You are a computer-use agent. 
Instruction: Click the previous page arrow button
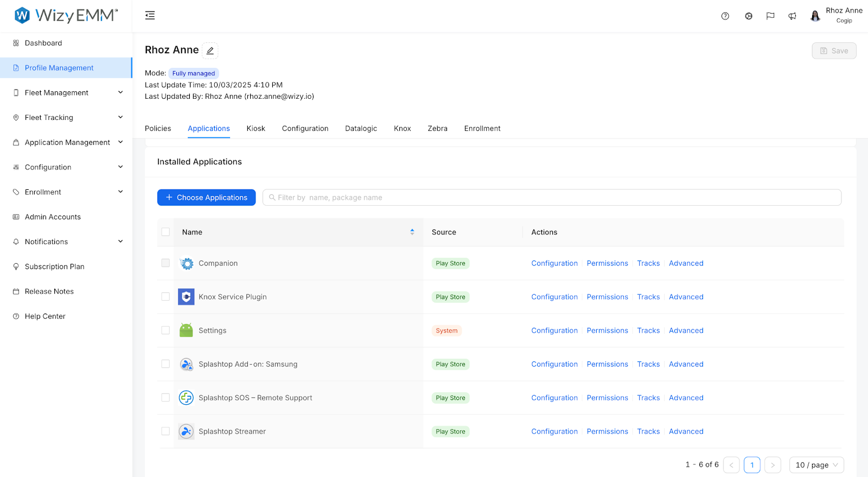[x=731, y=465]
